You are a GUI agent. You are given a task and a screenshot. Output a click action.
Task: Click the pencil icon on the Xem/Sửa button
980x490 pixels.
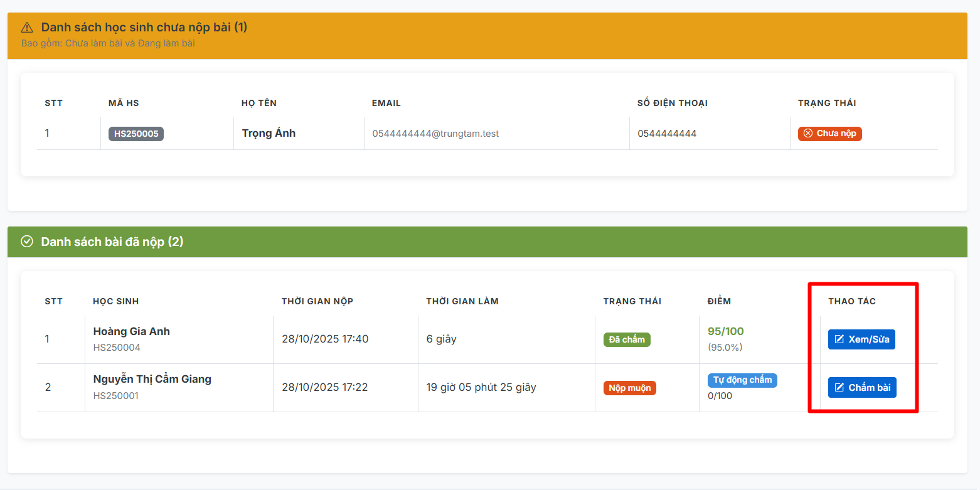pos(839,339)
